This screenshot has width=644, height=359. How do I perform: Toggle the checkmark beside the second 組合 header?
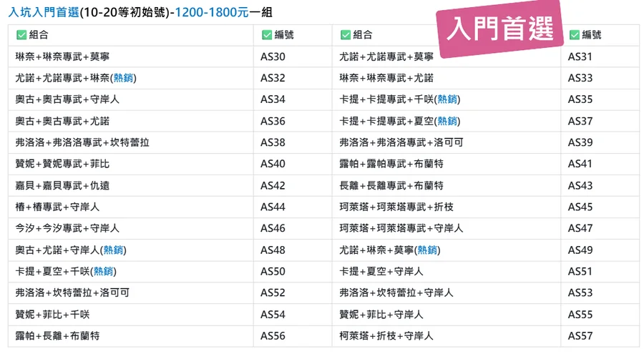tap(345, 35)
